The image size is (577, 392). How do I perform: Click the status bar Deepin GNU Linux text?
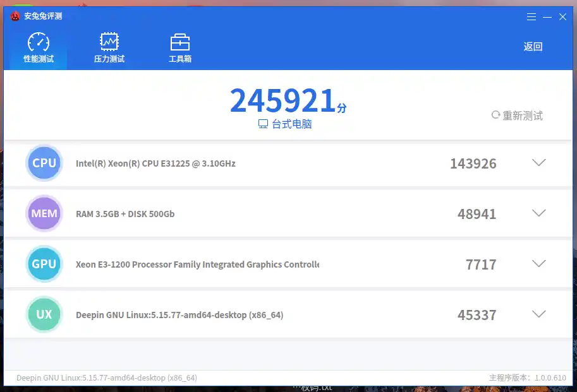point(107,377)
